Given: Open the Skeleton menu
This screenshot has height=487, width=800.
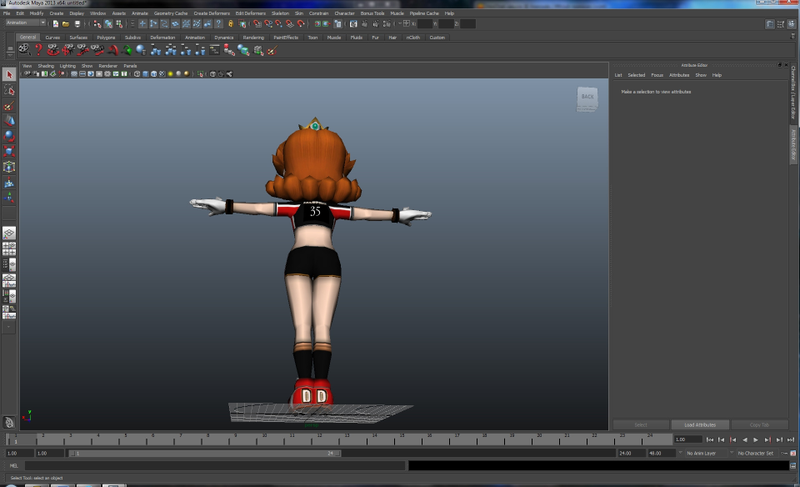Looking at the screenshot, I should click(x=280, y=13).
